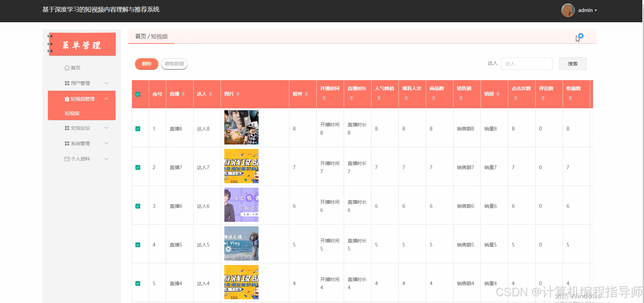Expand the 个人资料 menu chevron
The height and width of the screenshot is (303, 644).
[106, 159]
